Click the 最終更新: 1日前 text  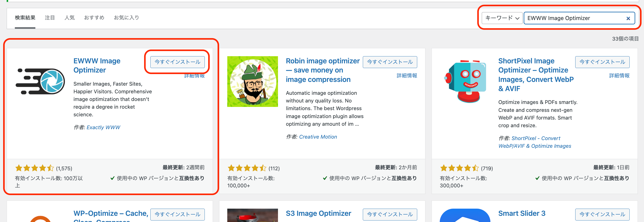(x=611, y=168)
